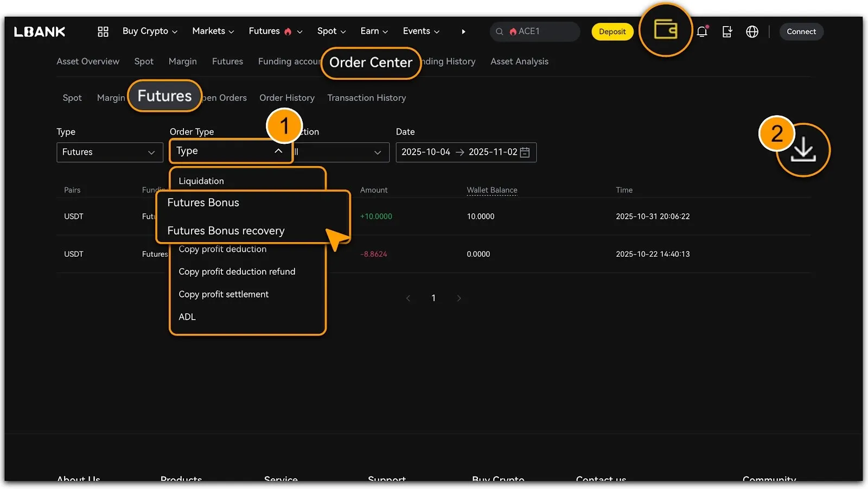This screenshot has width=868, height=489.
Task: Open the language globe icon
Action: pyautogui.click(x=752, y=31)
